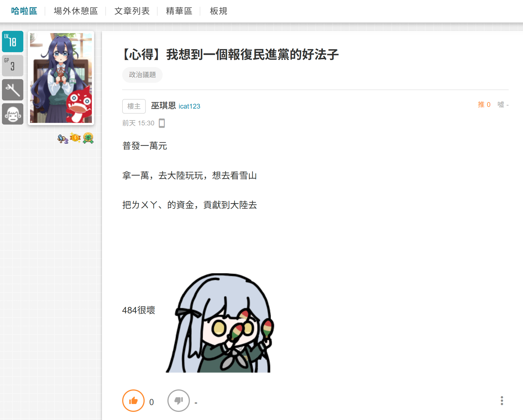
Task: Click the 推 0 upvote counter
Action: [484, 105]
